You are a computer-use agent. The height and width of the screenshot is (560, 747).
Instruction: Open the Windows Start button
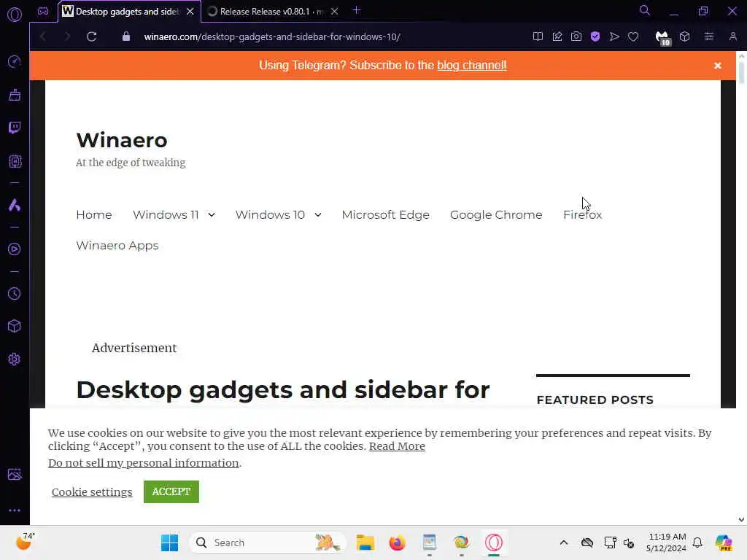coord(169,542)
